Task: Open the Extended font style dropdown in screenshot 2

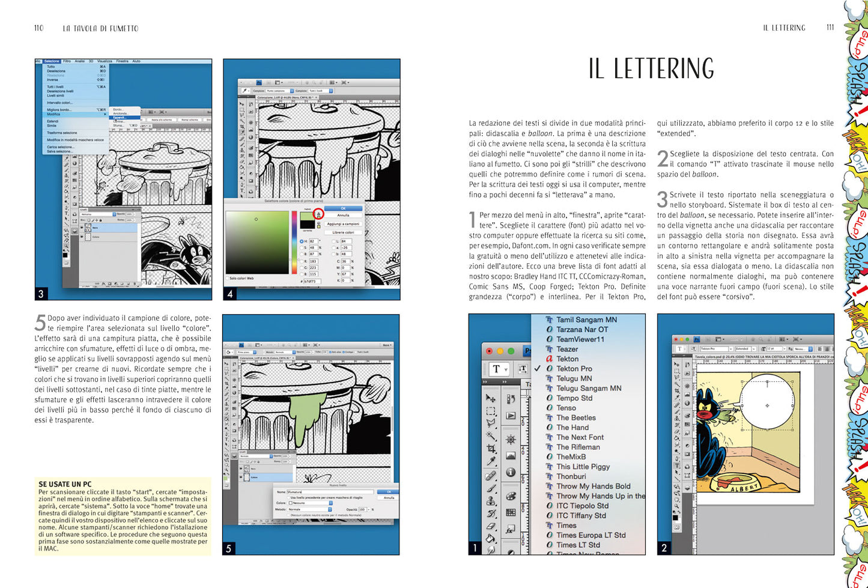Action: click(x=745, y=349)
